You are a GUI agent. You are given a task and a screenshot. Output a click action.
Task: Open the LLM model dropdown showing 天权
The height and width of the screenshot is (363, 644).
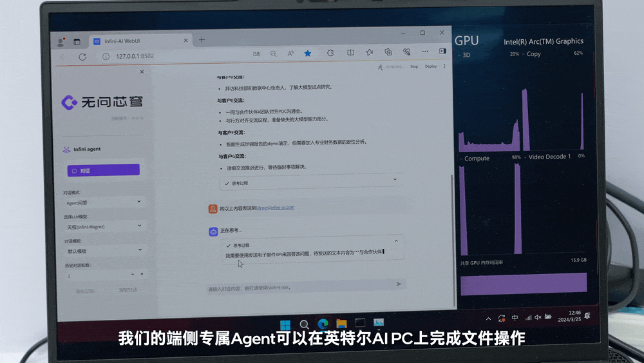click(x=104, y=226)
